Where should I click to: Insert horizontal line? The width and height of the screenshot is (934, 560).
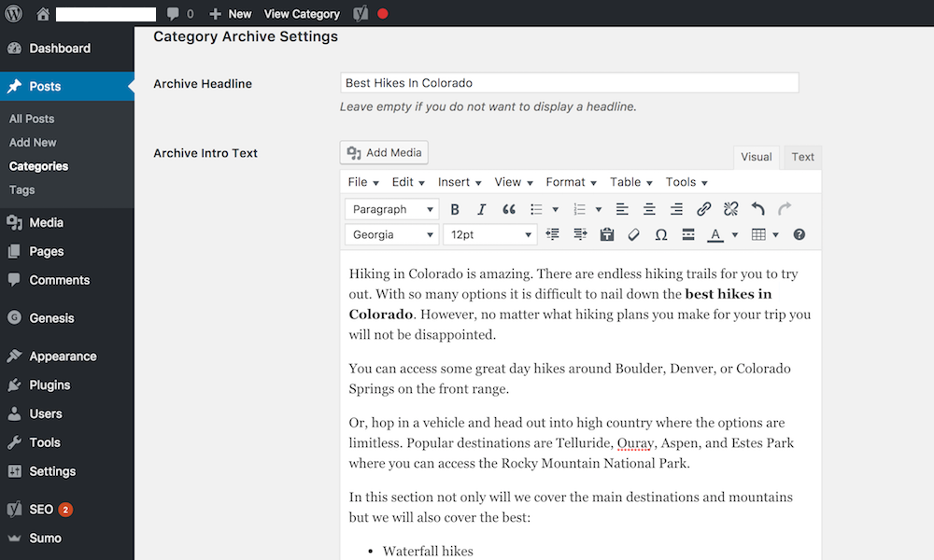tap(688, 234)
